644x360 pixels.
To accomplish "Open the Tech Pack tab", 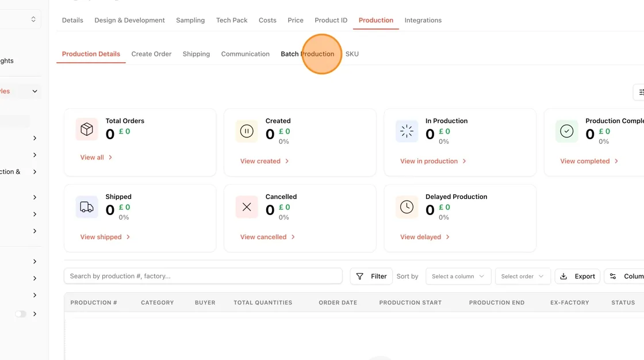I will [232, 20].
